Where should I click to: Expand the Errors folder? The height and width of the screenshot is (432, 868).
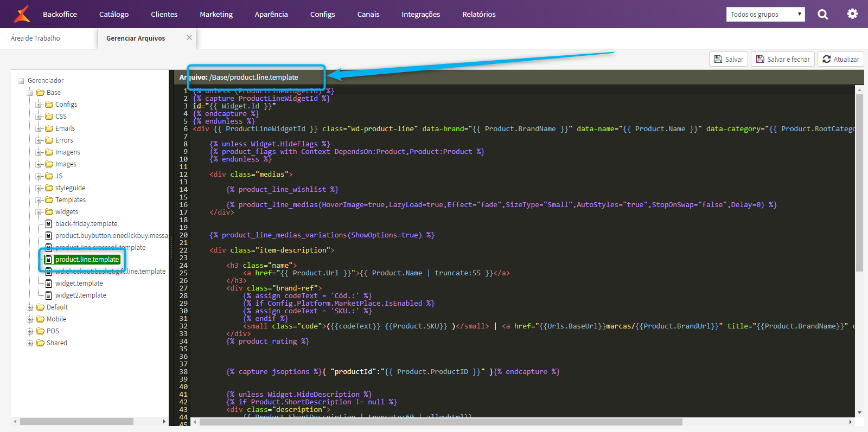[39, 140]
